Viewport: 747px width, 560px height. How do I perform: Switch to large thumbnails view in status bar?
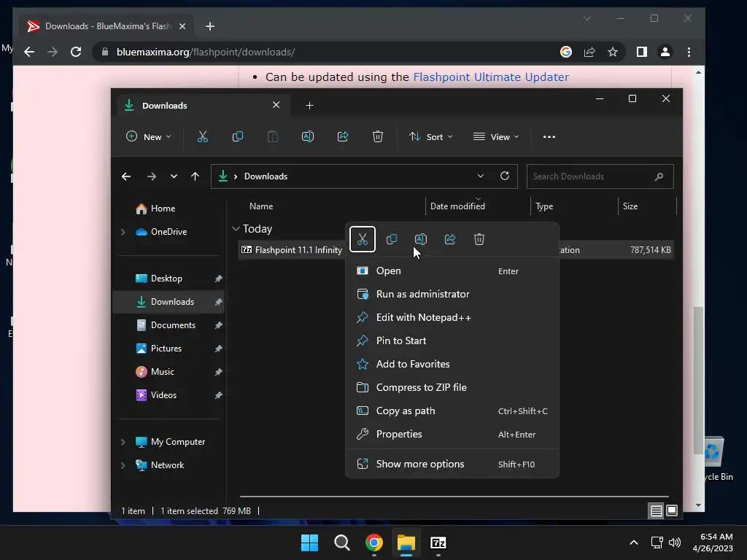click(672, 511)
